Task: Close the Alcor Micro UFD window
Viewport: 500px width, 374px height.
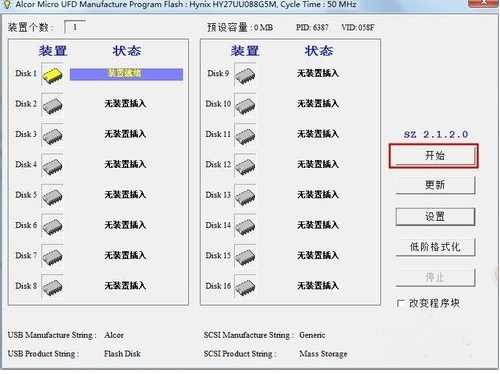Action: click(483, 3)
